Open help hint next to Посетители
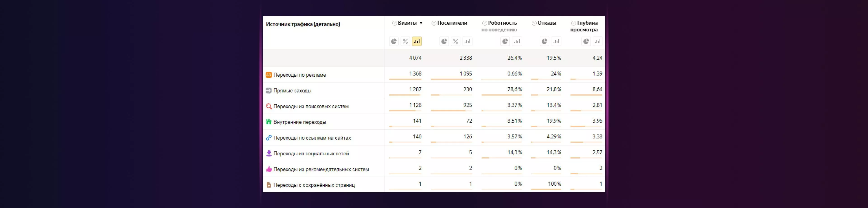Screen dimensions: 868x208 pyautogui.click(x=434, y=23)
